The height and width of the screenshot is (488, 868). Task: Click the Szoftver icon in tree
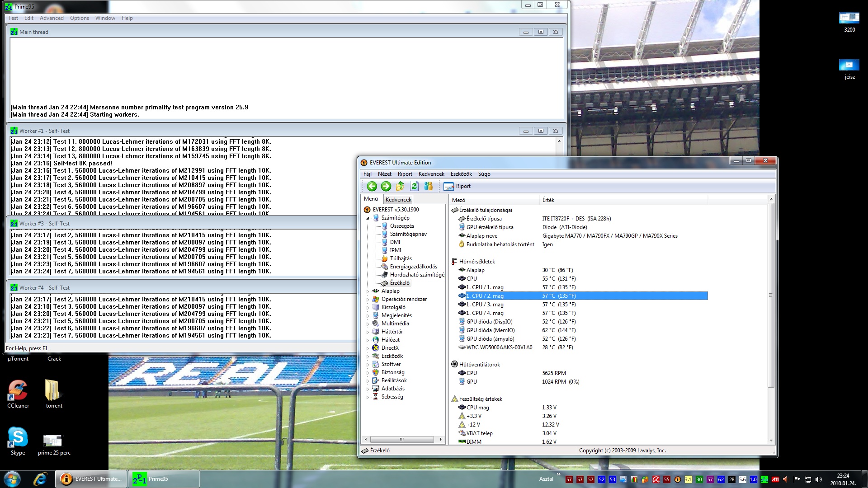click(x=375, y=364)
